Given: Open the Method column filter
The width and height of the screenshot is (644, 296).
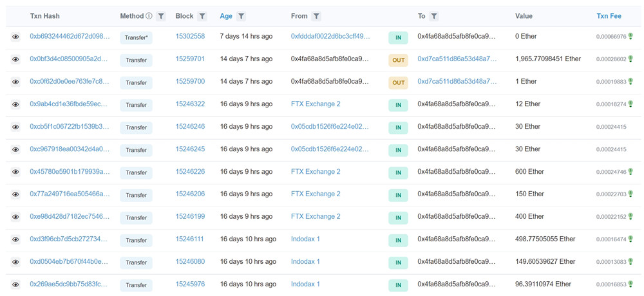Looking at the screenshot, I should tap(161, 16).
